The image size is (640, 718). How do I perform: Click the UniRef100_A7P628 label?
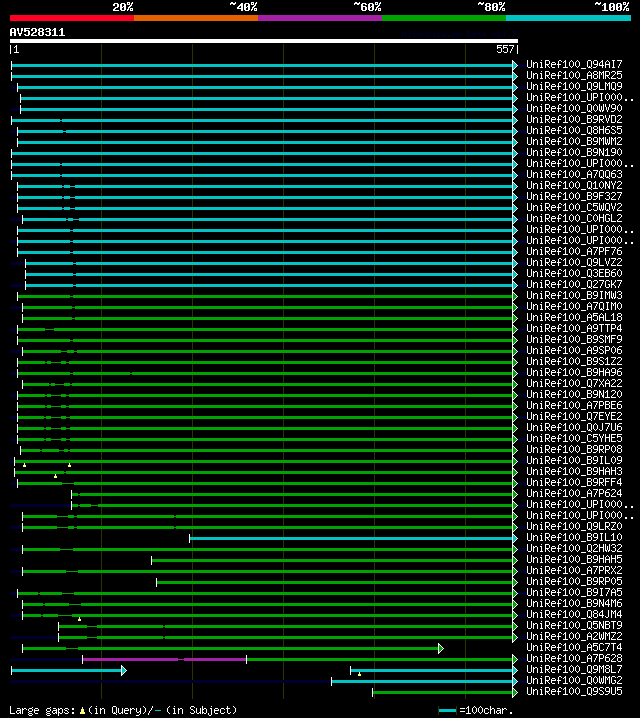[574, 658]
